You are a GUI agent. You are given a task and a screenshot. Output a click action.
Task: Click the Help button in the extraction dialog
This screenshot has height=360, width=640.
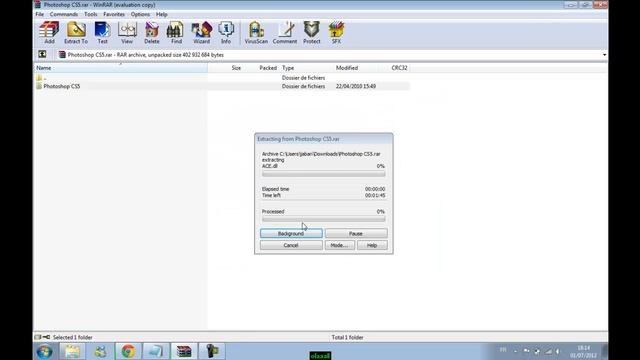tap(372, 245)
